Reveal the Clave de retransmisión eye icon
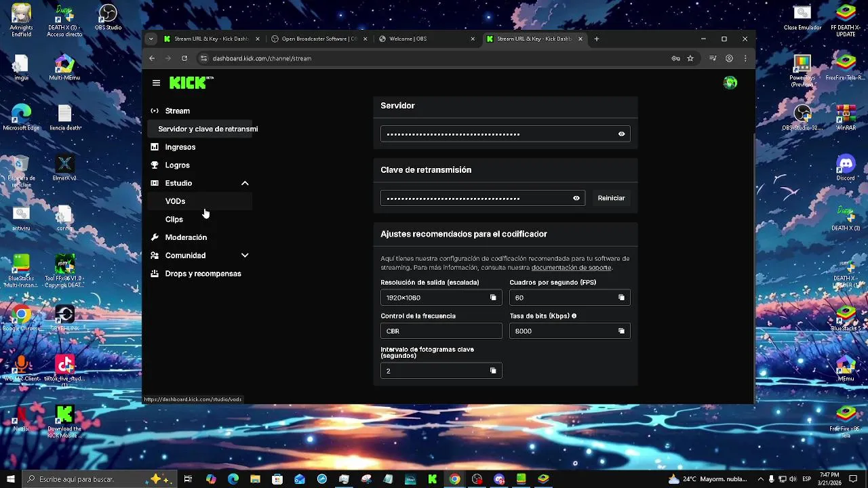The height and width of the screenshot is (488, 868). 576,199
